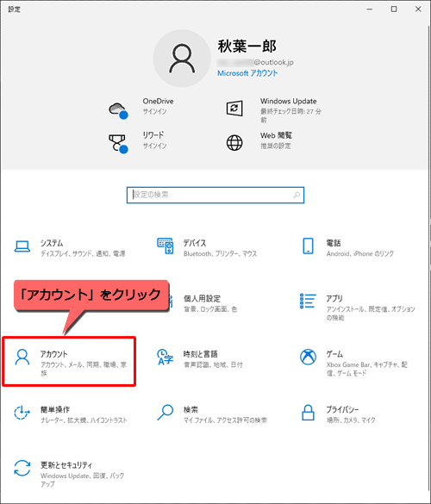This screenshot has width=431, height=504.
Task: Click the Windows Update refresh icon
Action: [x=234, y=109]
